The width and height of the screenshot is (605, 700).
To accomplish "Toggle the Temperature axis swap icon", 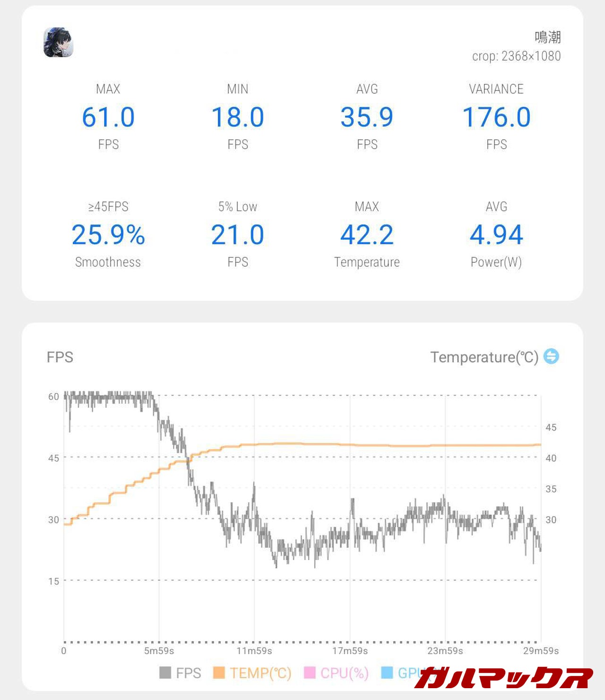I will tap(551, 356).
